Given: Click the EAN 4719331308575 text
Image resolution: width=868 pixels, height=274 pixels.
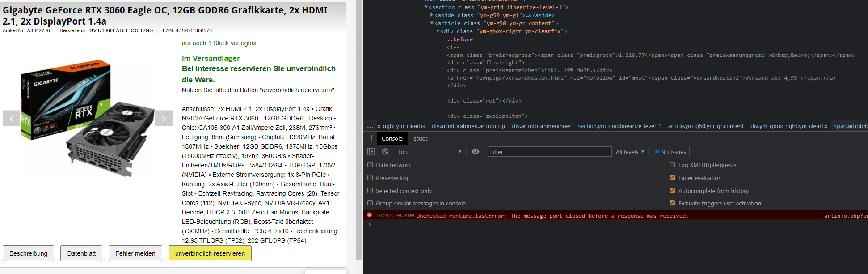Looking at the screenshot, I should (x=187, y=30).
